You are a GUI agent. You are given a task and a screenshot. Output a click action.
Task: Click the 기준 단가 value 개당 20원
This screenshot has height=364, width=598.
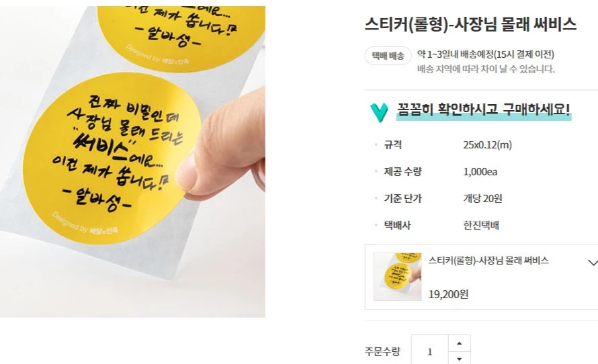(x=482, y=199)
